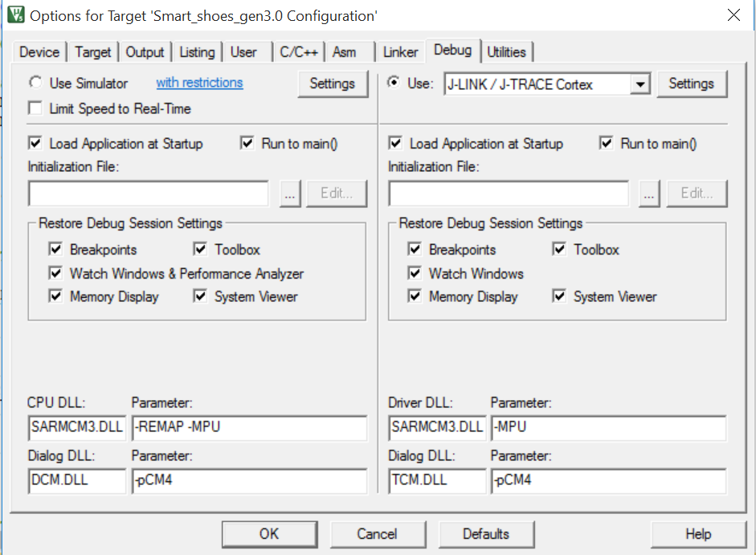
Task: Click CPU DLL field SARMCM3.DLL
Action: 77,428
